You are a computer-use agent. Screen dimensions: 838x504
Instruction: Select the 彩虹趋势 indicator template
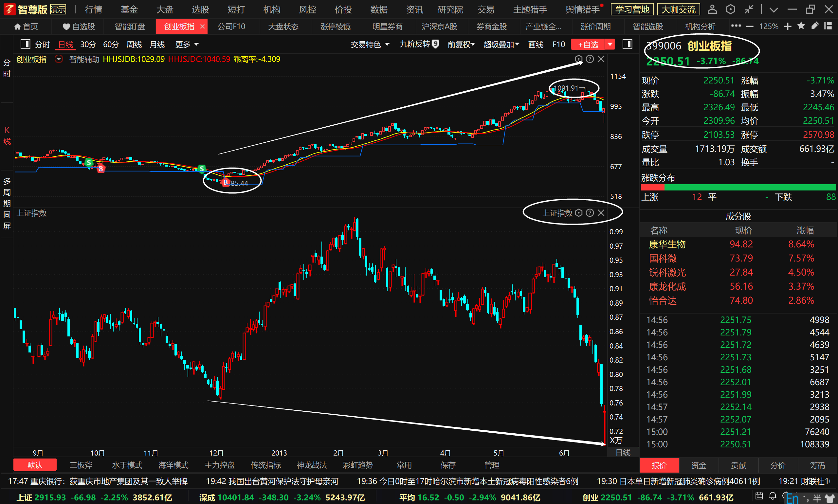(x=358, y=465)
